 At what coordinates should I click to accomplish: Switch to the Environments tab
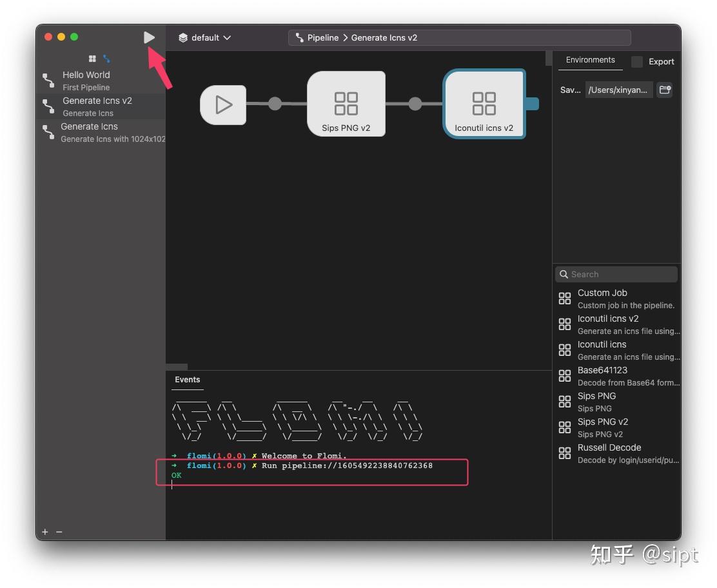[589, 59]
